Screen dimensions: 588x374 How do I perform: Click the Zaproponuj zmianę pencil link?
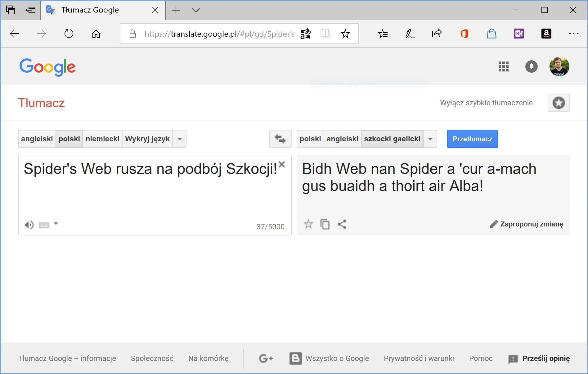526,224
